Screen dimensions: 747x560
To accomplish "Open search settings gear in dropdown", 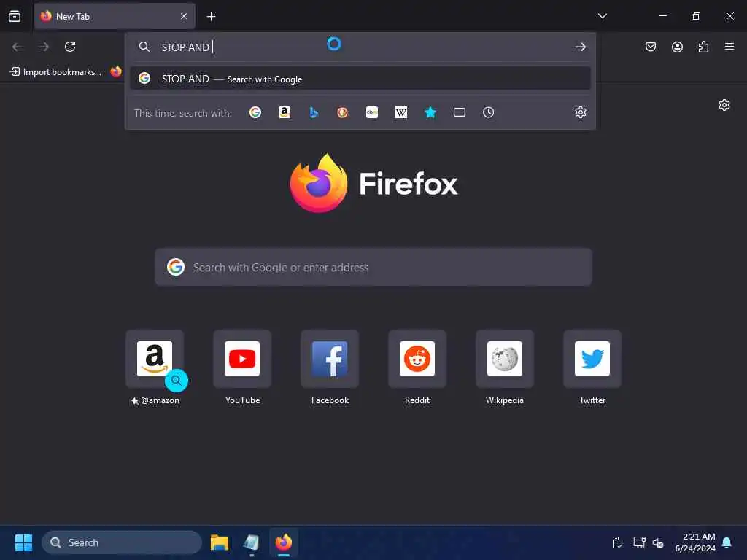I will [580, 112].
